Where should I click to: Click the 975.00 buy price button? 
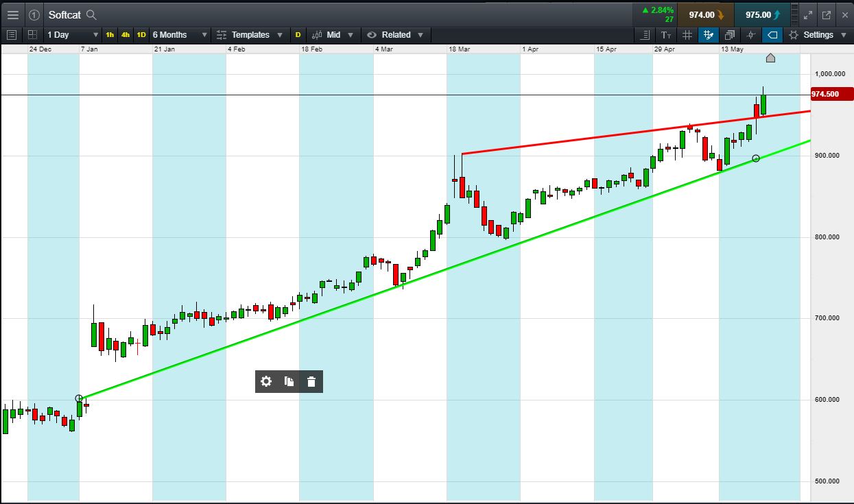[x=761, y=14]
